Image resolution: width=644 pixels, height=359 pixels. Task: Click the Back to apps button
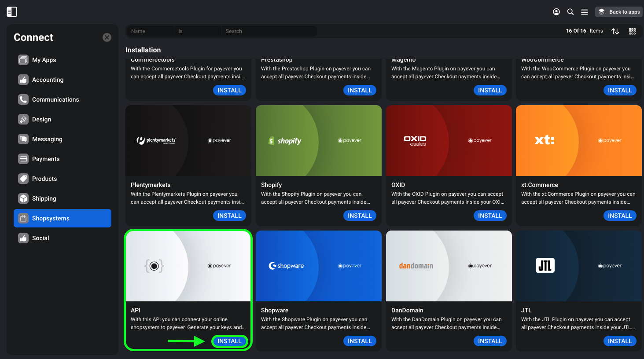click(619, 12)
